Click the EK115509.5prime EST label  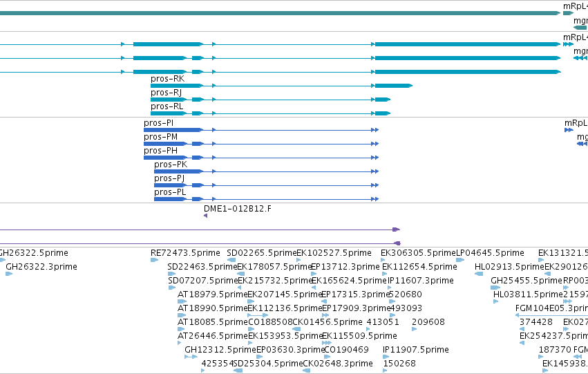(x=359, y=337)
